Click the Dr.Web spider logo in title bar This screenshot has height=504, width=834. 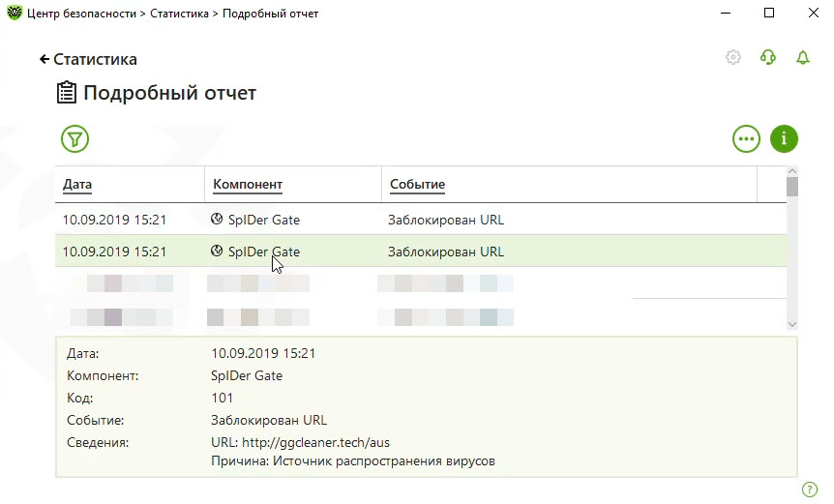(15, 14)
